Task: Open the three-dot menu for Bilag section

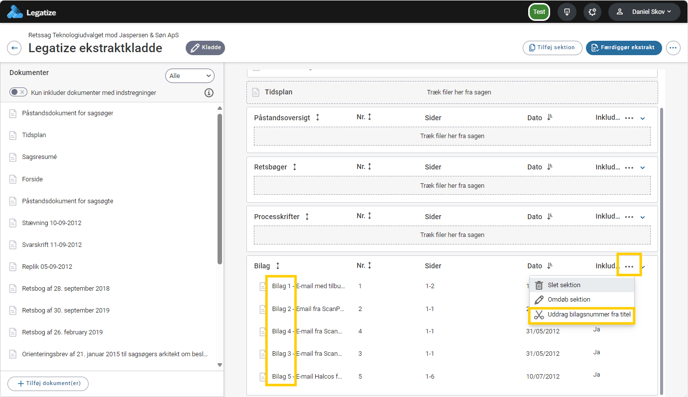Action: 629,266
